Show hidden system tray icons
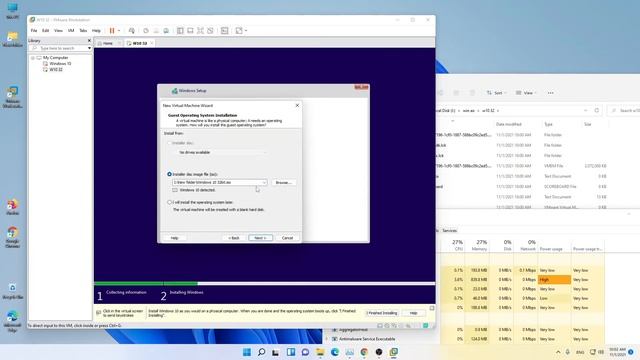Screen dimensions: 640x360 (558, 352)
